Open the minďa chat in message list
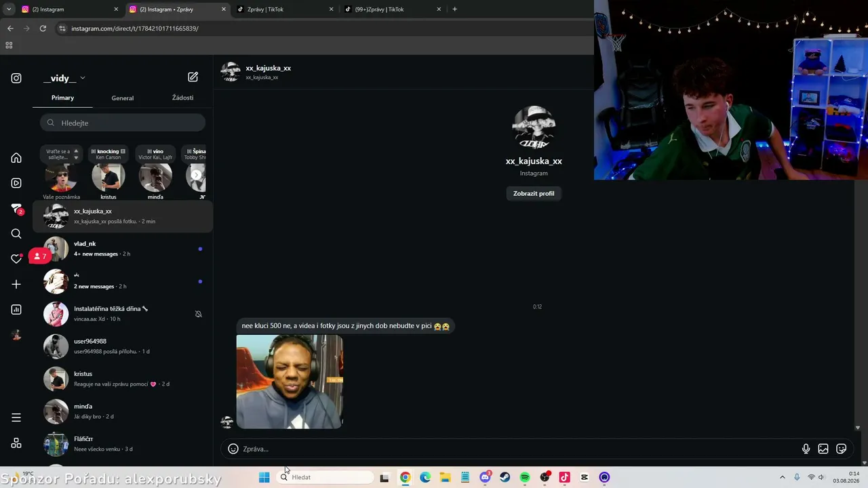This screenshot has width=868, height=488. [123, 411]
